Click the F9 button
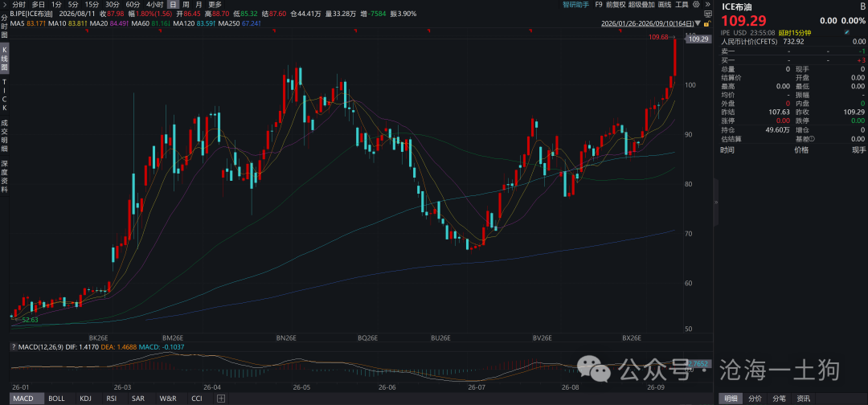The width and height of the screenshot is (868, 405). pos(599,5)
